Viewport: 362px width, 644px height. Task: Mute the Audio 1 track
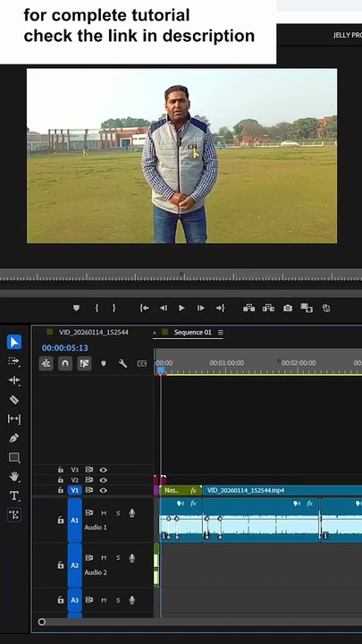[x=104, y=513]
